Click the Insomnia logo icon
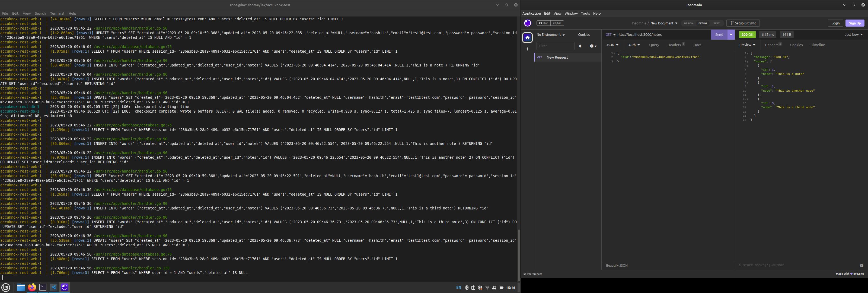868x293 pixels. pos(527,23)
